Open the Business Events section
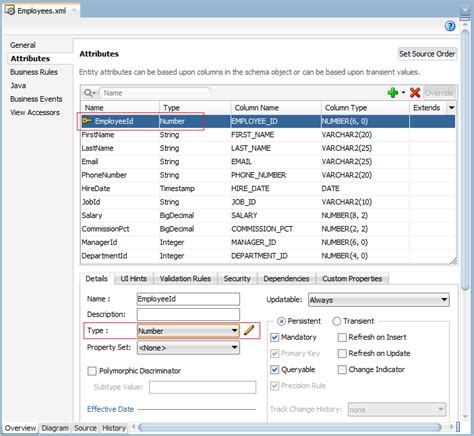The image size is (474, 436). pos(36,99)
